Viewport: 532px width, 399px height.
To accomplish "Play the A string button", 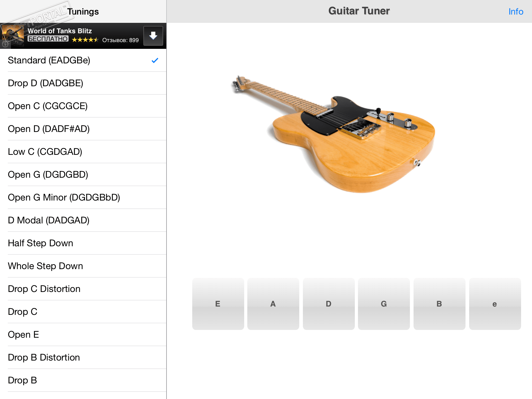I will pyautogui.click(x=273, y=304).
